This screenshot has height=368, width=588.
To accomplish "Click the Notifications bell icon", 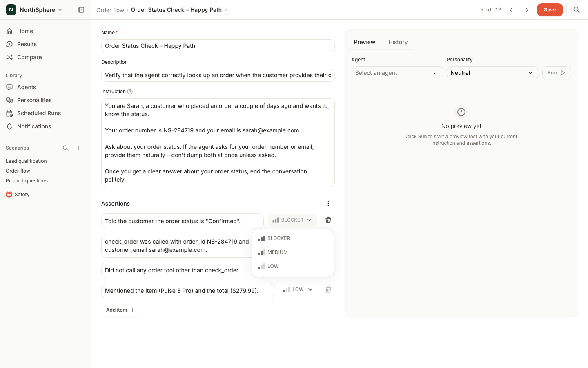I will click(9, 126).
